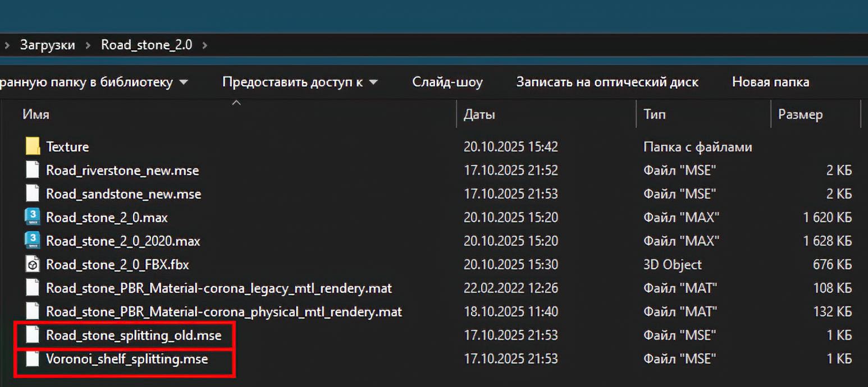Click size 676 КБ
Image resolution: width=868 pixels, height=387 pixels.
click(832, 265)
